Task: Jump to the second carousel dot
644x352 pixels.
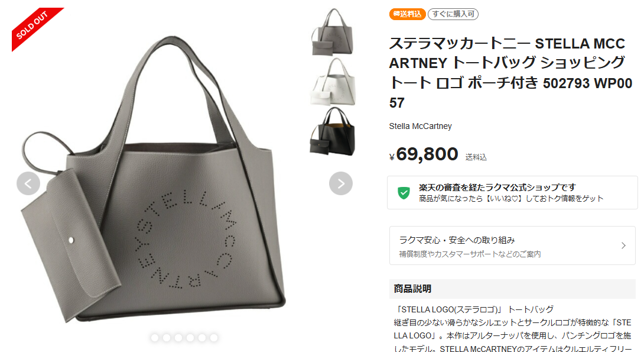Action: (x=167, y=338)
